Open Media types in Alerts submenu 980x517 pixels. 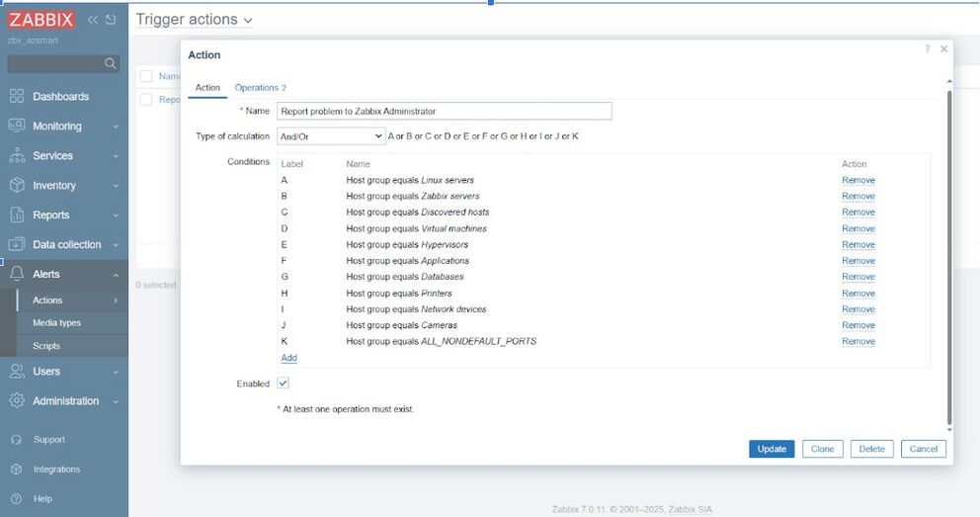56,323
